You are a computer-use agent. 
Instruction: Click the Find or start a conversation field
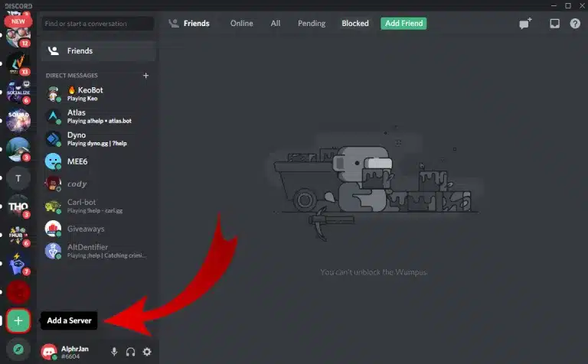98,24
